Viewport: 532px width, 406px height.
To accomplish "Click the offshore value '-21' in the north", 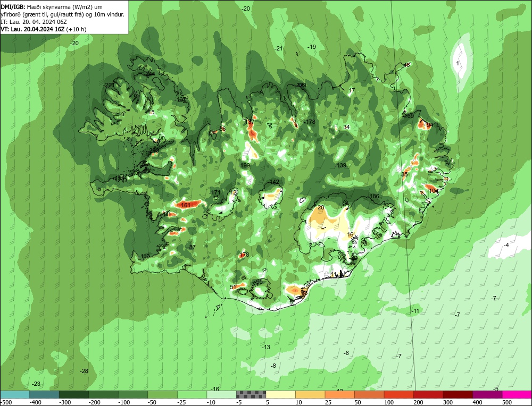I will [279, 48].
